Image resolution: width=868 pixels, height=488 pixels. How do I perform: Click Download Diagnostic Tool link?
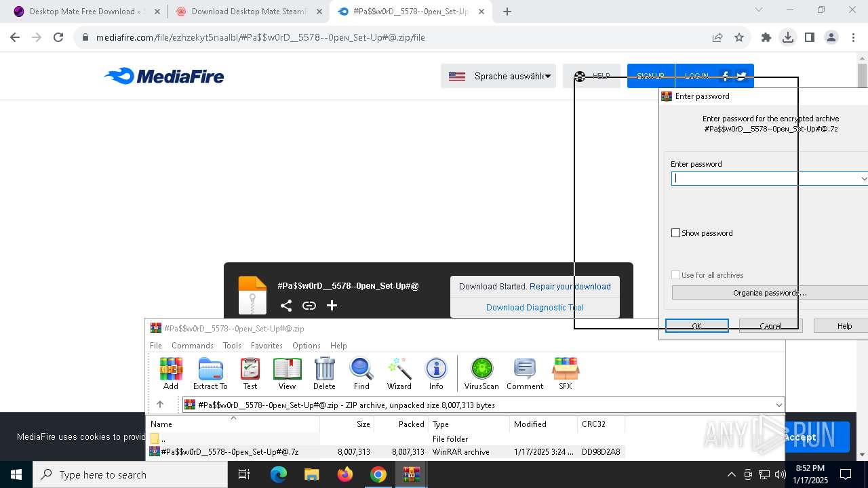(x=535, y=308)
